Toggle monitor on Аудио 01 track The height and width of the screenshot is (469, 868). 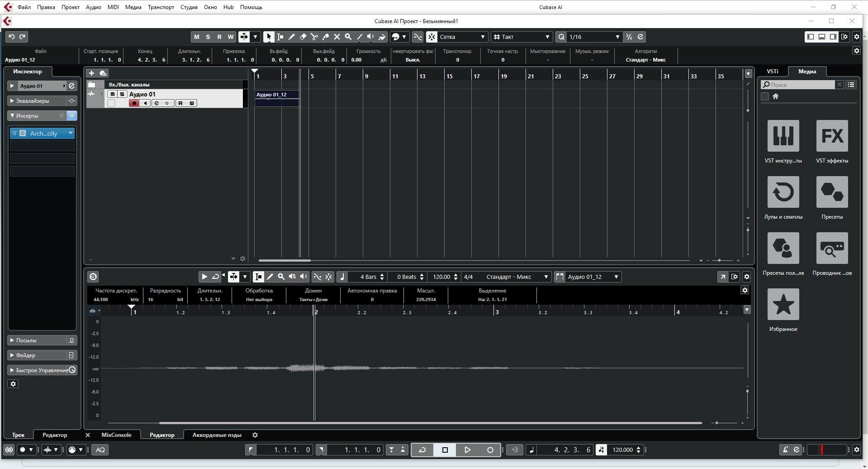coord(145,103)
